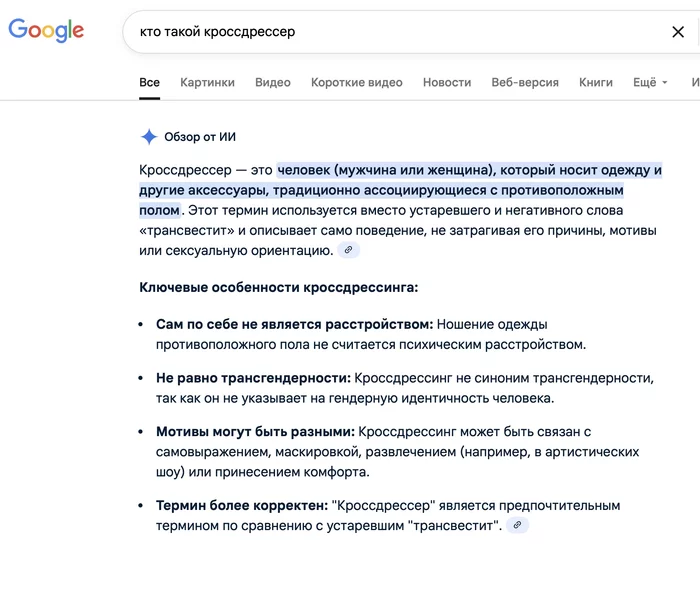Image resolution: width=700 pixels, height=593 pixels.
Task: Click bold text "Сам по себе не является расстройством"
Action: (294, 325)
